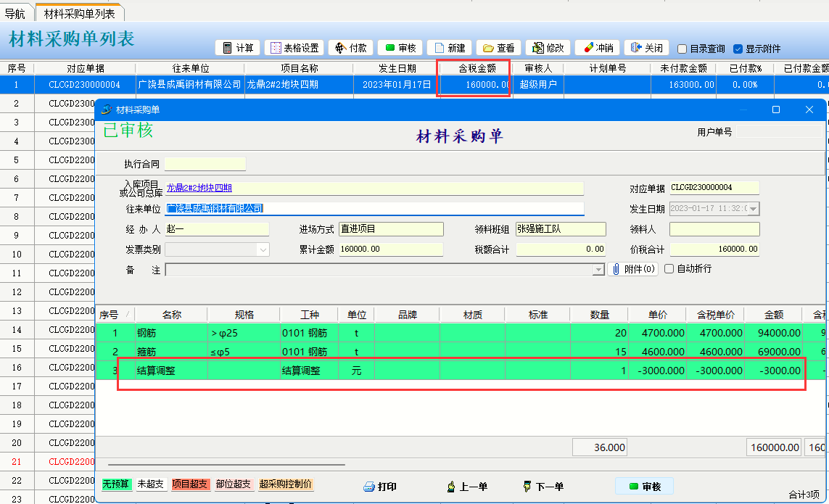
Task: Click the 冲销 write-off toolbar button
Action: tap(597, 48)
